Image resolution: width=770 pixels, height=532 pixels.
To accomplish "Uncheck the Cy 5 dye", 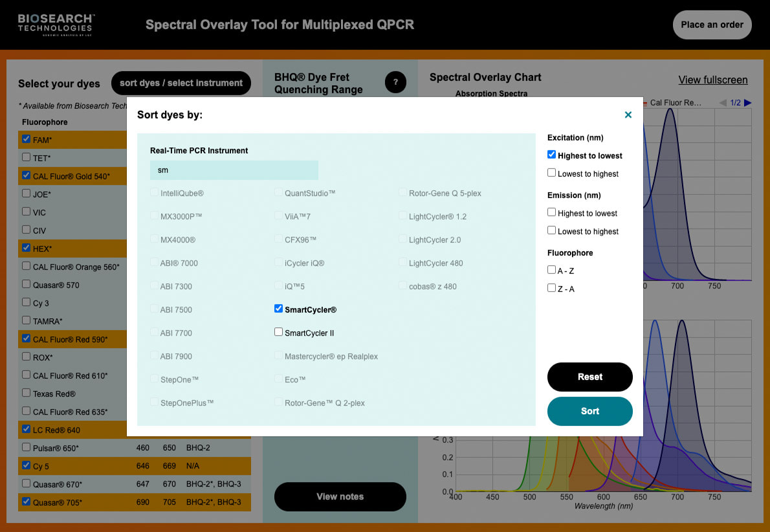I will pyautogui.click(x=26, y=465).
